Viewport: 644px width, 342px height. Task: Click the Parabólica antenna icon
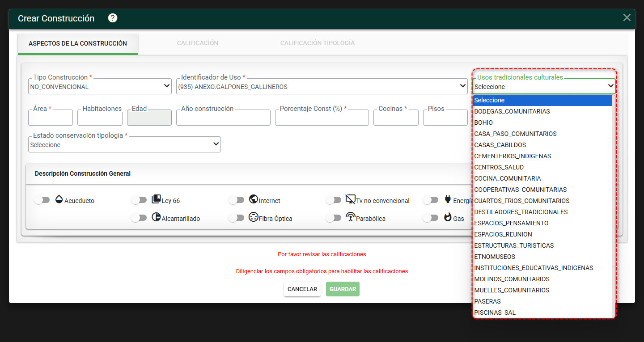point(351,217)
